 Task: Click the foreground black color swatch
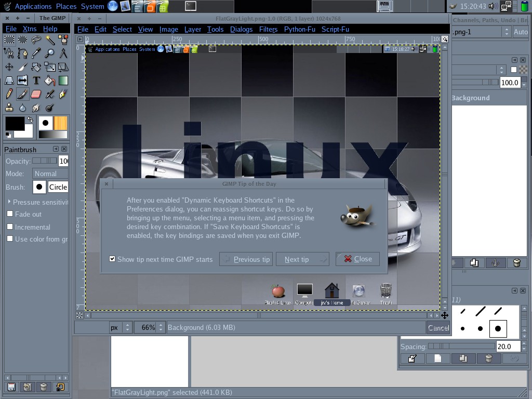[x=14, y=124]
